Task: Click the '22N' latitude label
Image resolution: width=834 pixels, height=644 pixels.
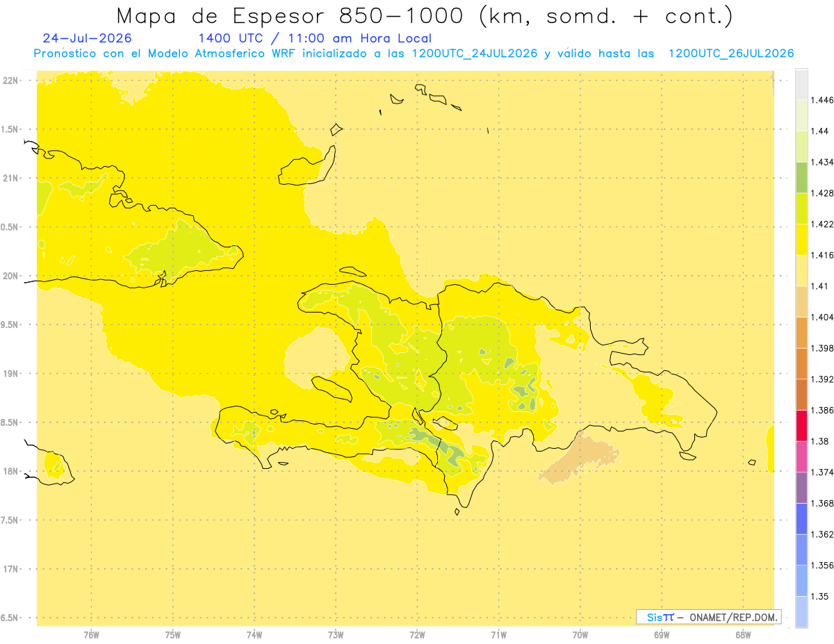Action: [x=11, y=81]
